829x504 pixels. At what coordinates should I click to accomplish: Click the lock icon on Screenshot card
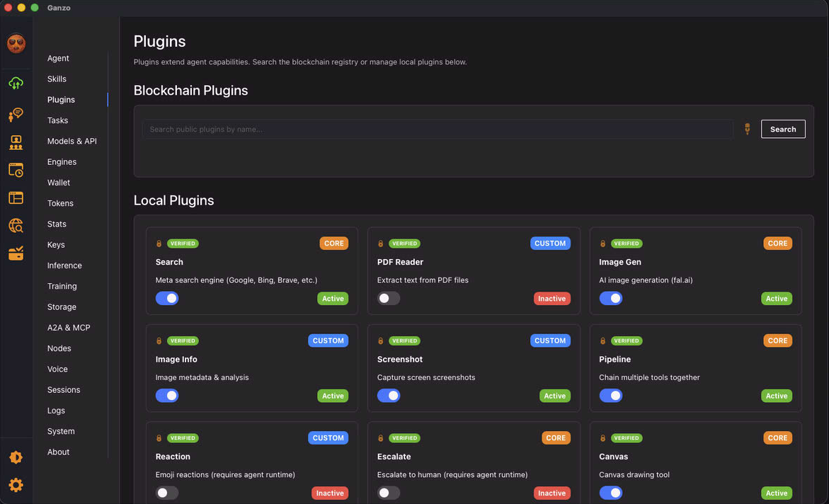[x=380, y=341]
